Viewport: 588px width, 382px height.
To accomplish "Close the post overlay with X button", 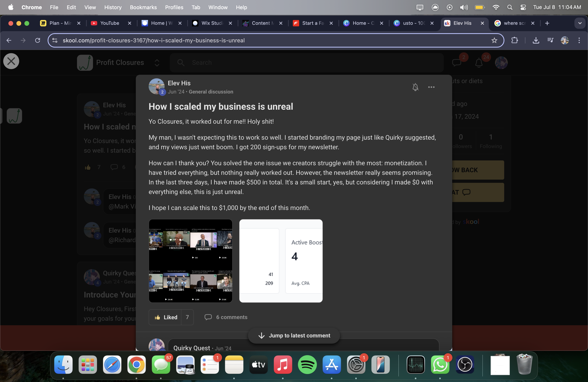I will click(11, 61).
